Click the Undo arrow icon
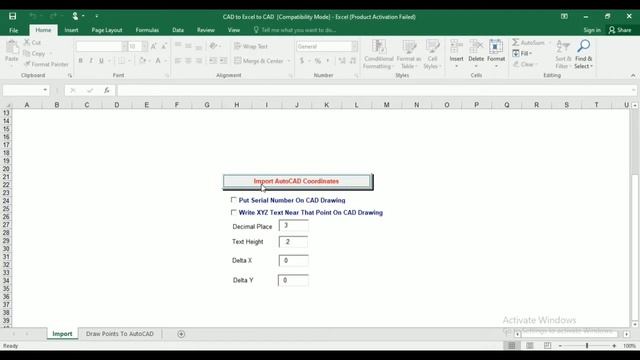 33,16
